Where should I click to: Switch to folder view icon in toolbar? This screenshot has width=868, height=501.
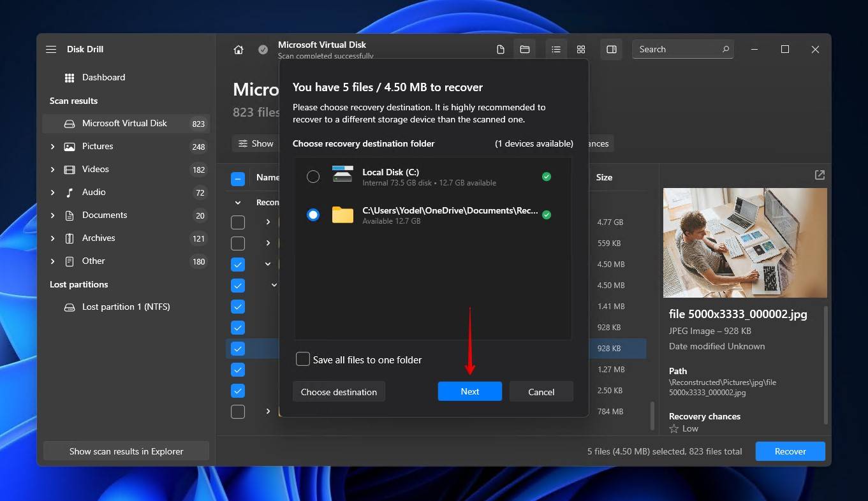point(525,49)
